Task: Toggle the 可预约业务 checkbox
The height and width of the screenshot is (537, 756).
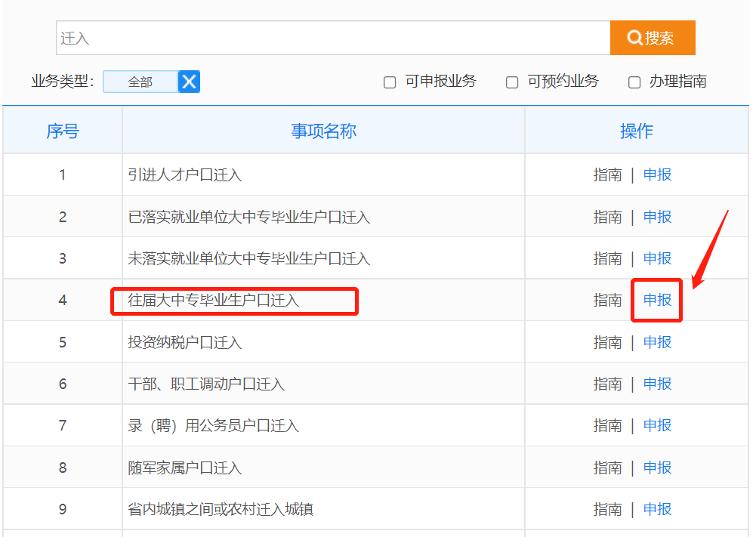Action: click(512, 82)
